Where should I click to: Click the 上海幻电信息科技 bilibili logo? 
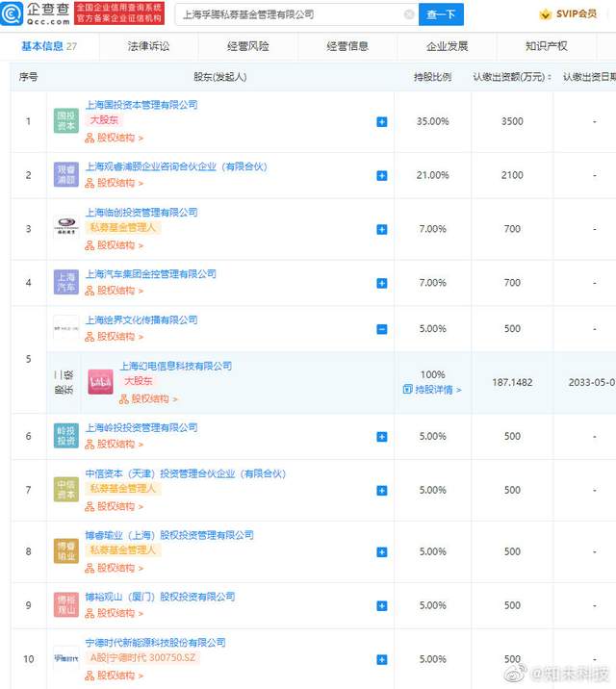[x=100, y=382]
